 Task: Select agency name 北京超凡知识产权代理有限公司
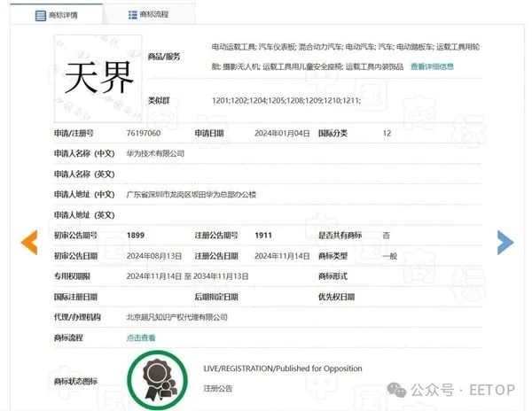pyautogui.click(x=176, y=317)
